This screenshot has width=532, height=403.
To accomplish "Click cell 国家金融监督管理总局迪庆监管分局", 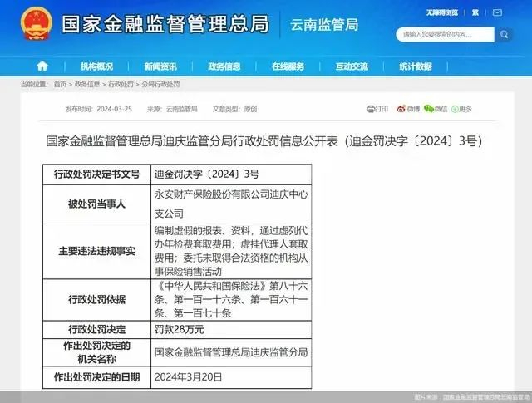I will [x=231, y=352].
